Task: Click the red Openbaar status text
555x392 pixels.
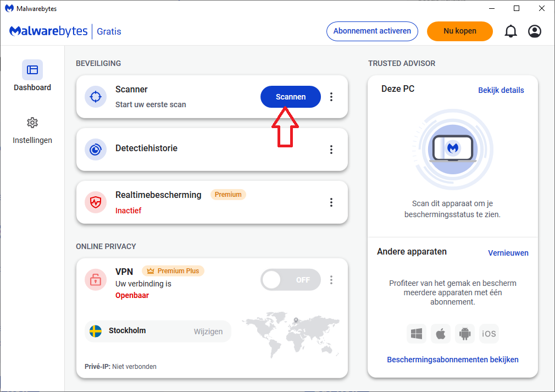Action: coord(132,295)
